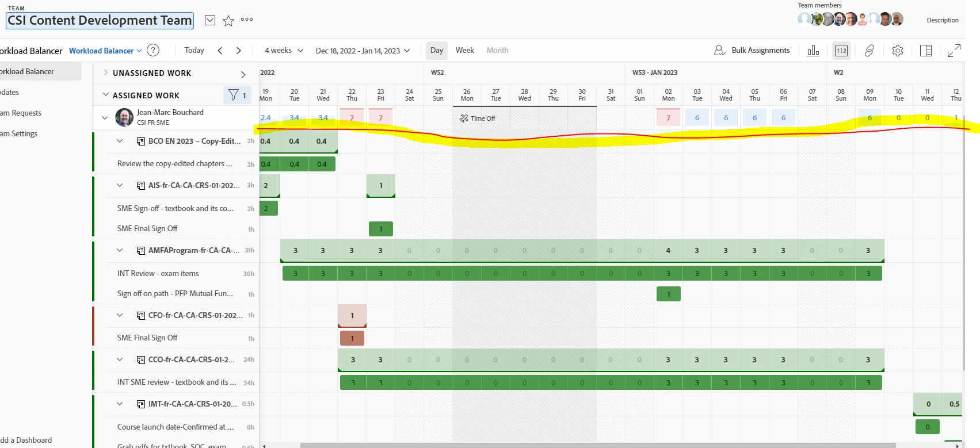Go to previous date range arrow
The image size is (980, 448).
tap(220, 51)
